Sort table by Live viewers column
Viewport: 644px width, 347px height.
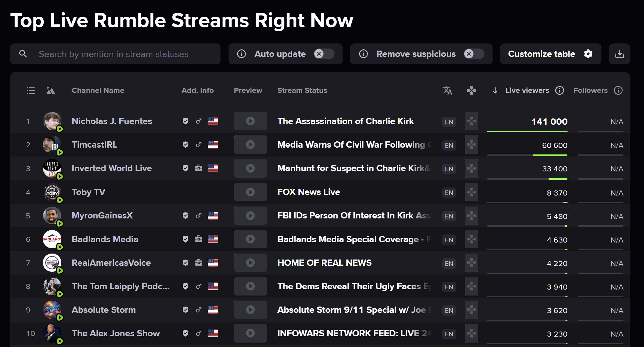pos(527,90)
